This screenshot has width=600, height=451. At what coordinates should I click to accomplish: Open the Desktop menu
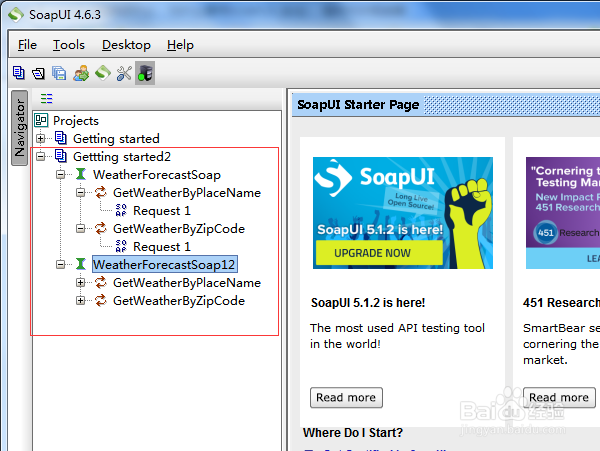(x=126, y=45)
